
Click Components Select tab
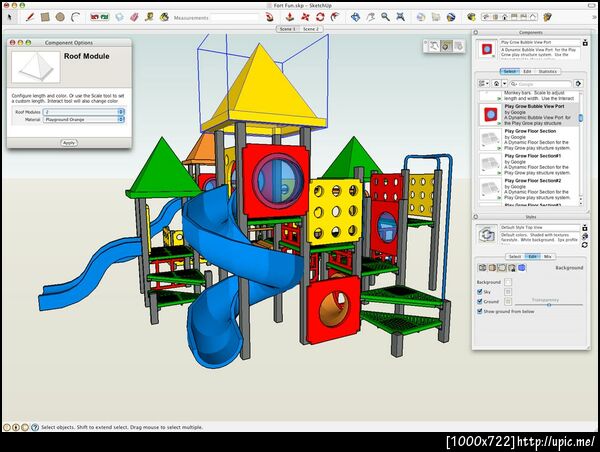pyautogui.click(x=509, y=72)
